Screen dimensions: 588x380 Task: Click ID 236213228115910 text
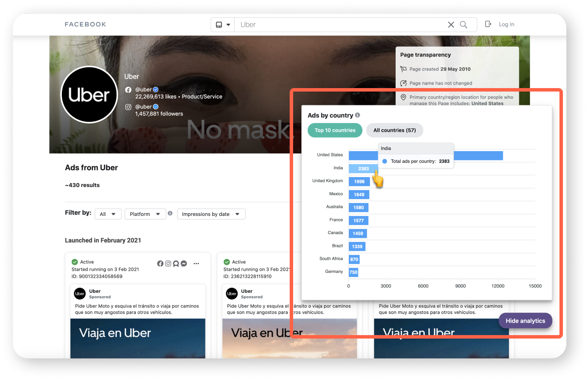click(x=248, y=276)
